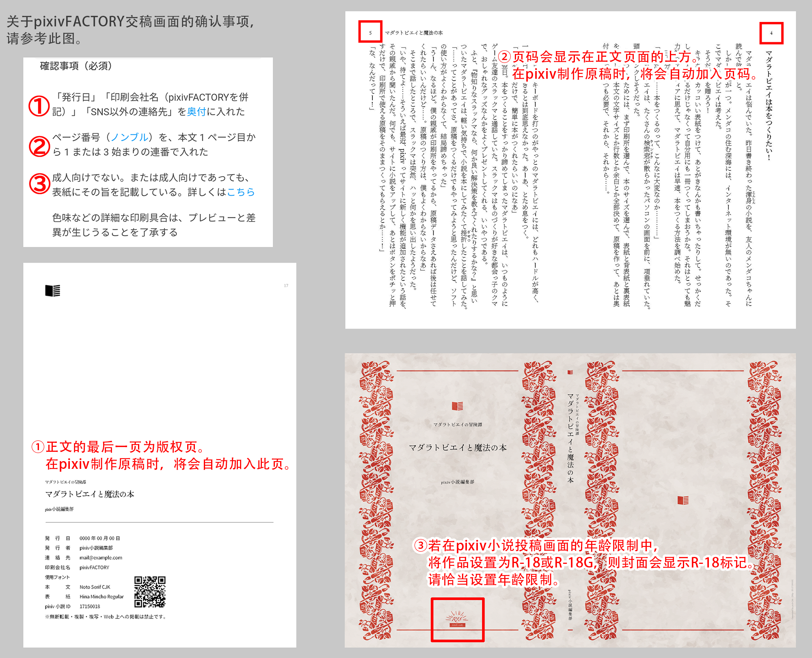812x658 pixels.
Task: Click the red circled number 1 marker
Action: [x=39, y=106]
